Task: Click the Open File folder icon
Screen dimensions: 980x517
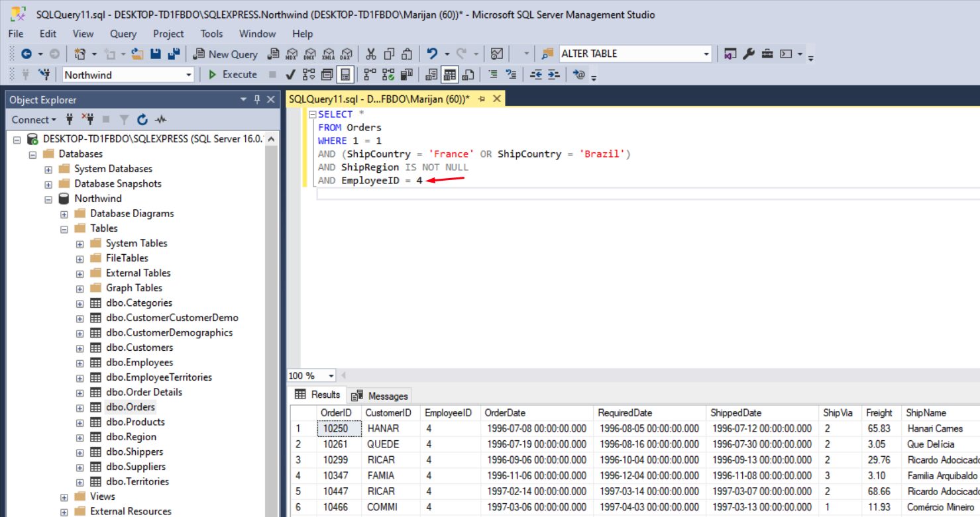Action: (138, 54)
